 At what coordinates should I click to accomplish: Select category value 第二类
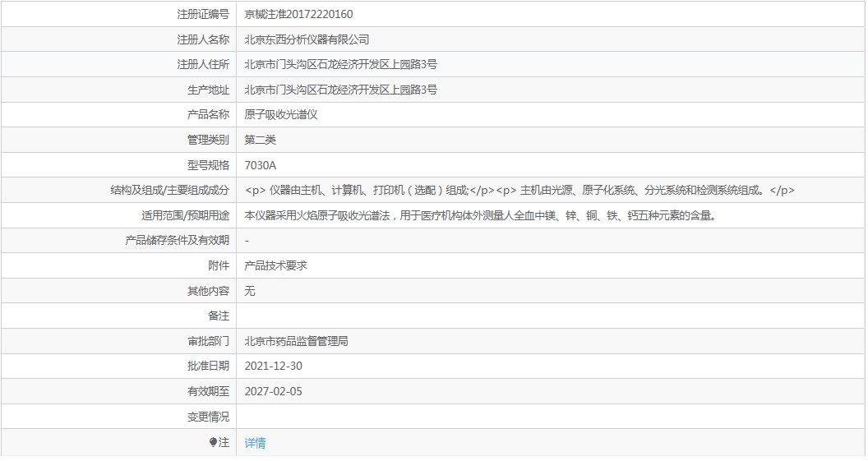coord(261,140)
